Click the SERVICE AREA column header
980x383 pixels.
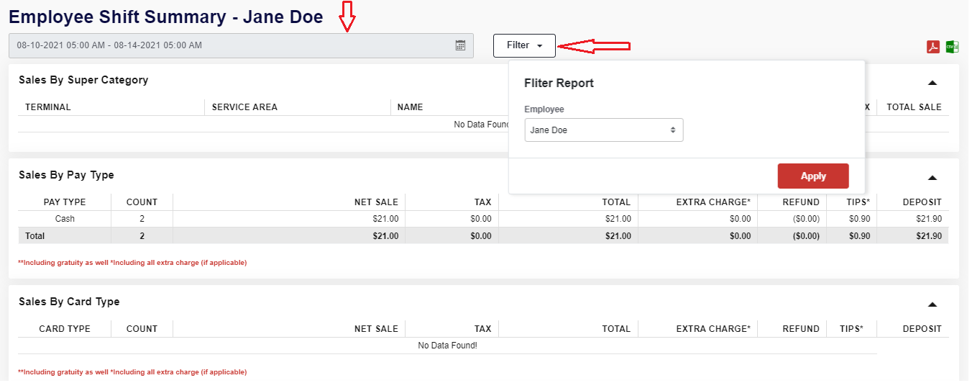point(244,107)
